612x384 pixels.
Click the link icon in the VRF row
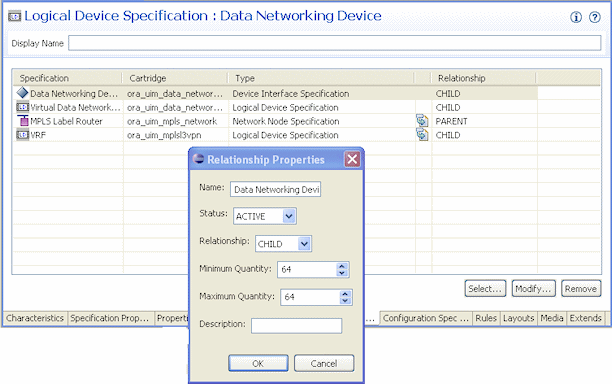(x=422, y=135)
